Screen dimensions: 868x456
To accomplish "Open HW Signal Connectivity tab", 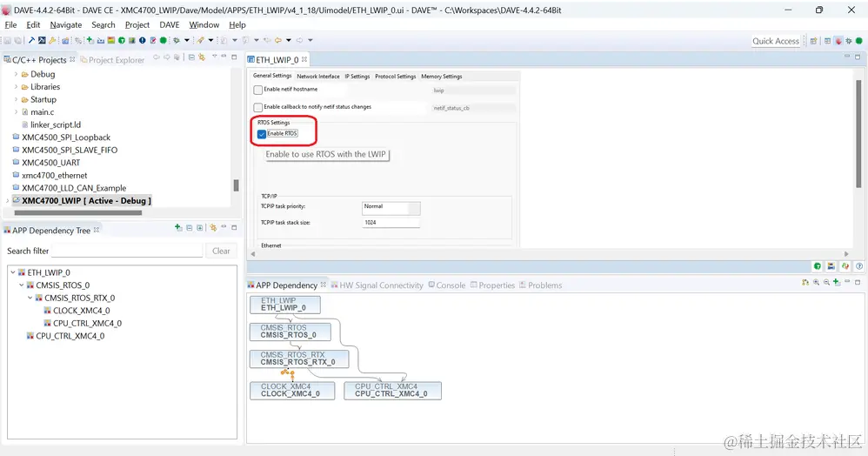I will click(x=377, y=285).
